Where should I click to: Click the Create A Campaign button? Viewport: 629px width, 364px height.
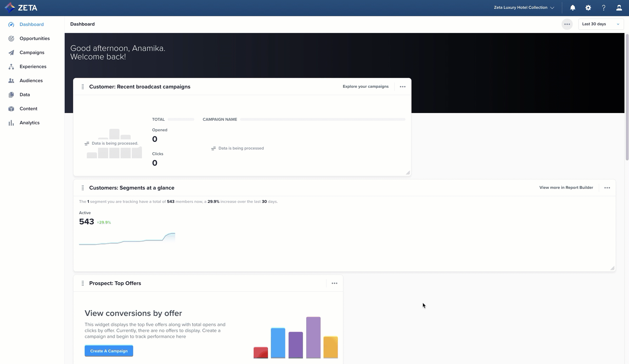point(109,351)
